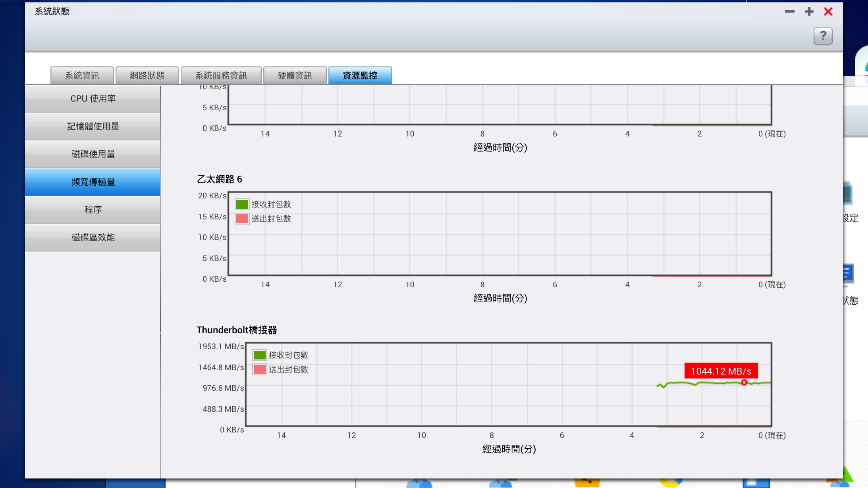Image resolution: width=868 pixels, height=488 pixels.
Task: Click green 接收封包數 swatch in Thunderbolt chart
Action: click(x=260, y=355)
